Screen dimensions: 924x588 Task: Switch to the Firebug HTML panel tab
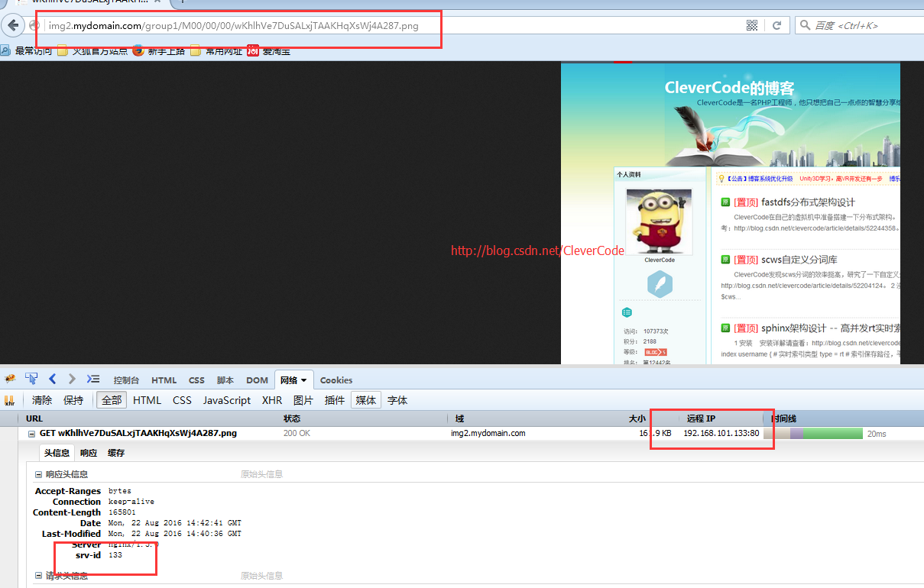click(164, 380)
